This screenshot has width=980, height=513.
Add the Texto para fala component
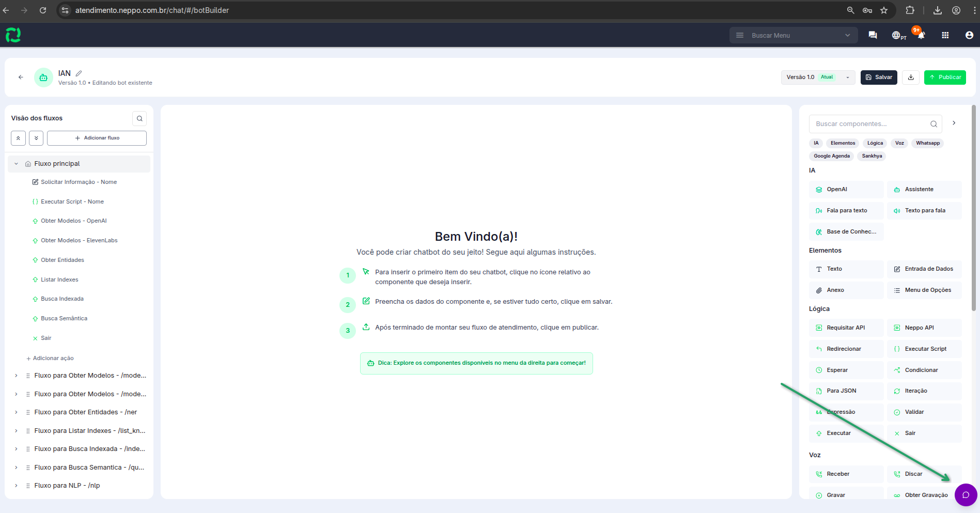pos(924,211)
